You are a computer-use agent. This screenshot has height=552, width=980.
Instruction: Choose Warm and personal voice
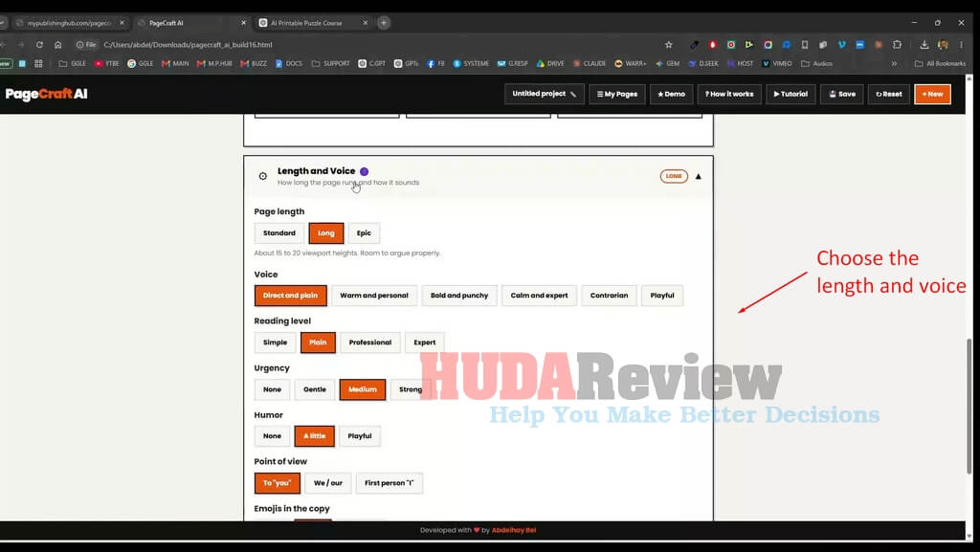click(374, 296)
